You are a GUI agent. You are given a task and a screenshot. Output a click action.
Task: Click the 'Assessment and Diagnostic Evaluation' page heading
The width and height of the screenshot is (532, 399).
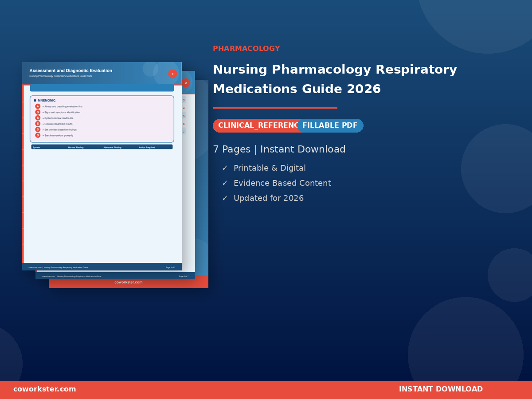click(71, 70)
